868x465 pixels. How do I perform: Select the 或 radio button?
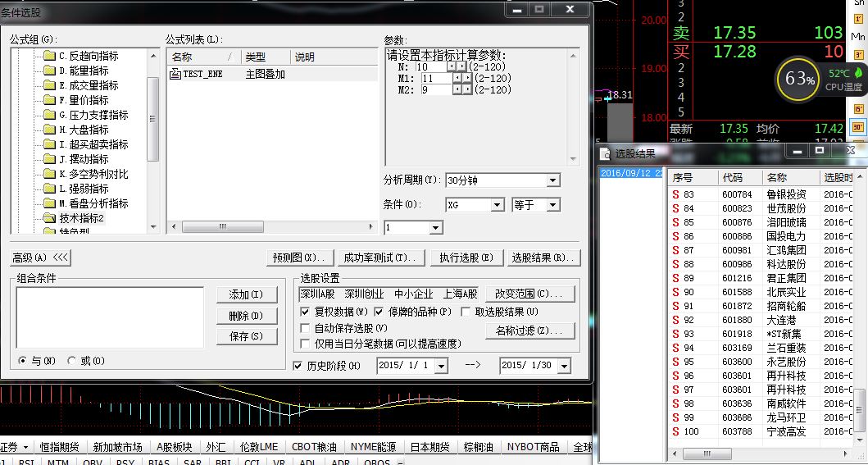[72, 361]
